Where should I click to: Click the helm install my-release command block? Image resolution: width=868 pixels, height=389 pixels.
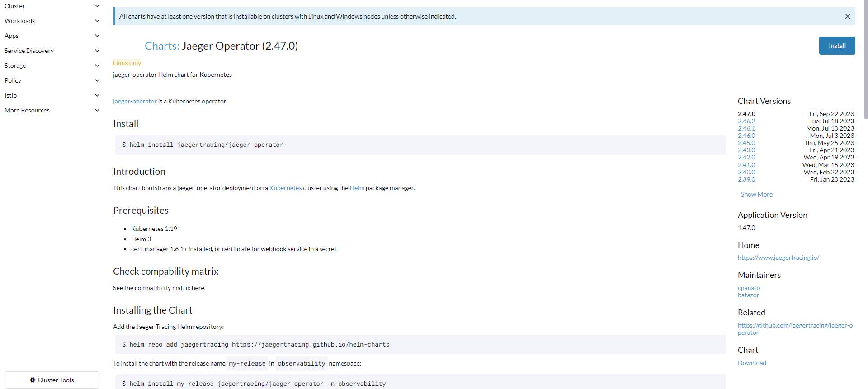(x=420, y=382)
